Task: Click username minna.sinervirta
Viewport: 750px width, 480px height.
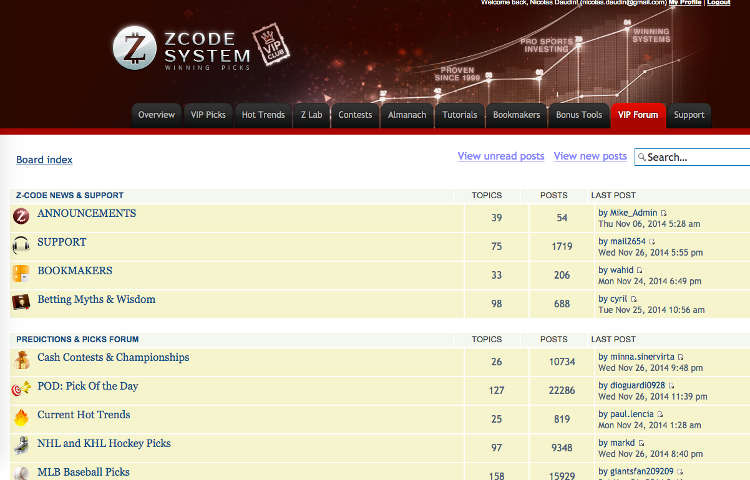Action: (x=642, y=357)
